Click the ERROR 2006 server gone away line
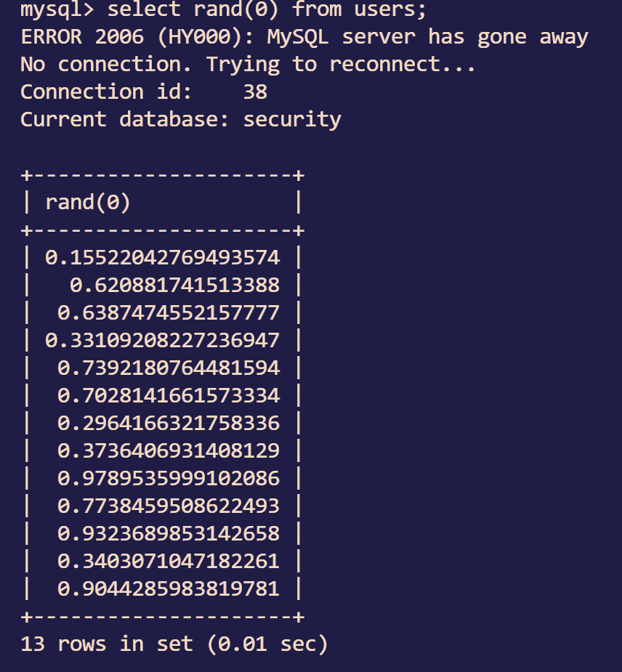 pos(304,37)
